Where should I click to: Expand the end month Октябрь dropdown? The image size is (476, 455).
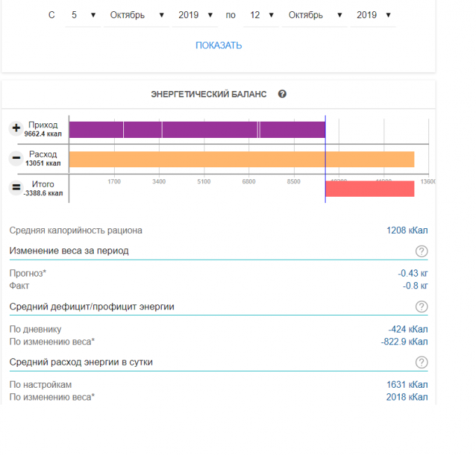[x=314, y=15]
